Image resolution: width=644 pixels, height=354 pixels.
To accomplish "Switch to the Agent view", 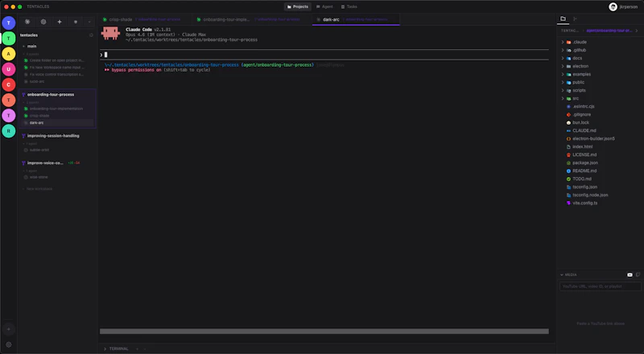I will 324,6.
